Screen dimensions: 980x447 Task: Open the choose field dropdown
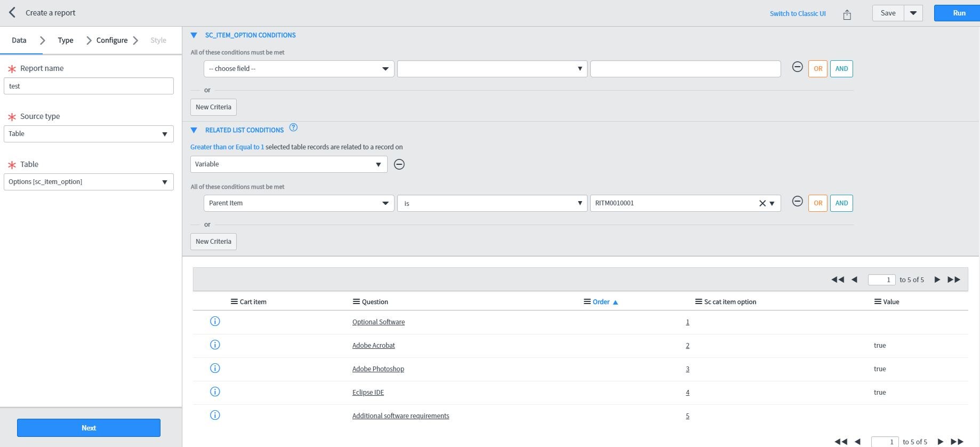[x=299, y=69]
